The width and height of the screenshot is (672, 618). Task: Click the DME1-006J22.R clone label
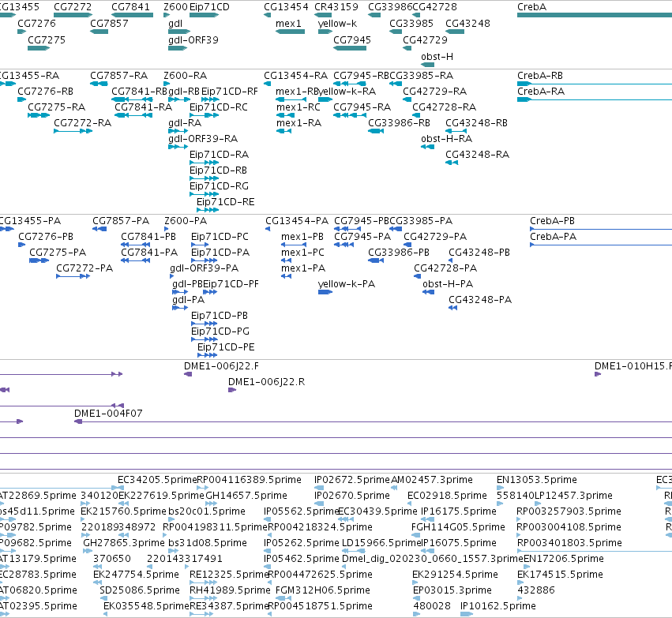pos(267,382)
